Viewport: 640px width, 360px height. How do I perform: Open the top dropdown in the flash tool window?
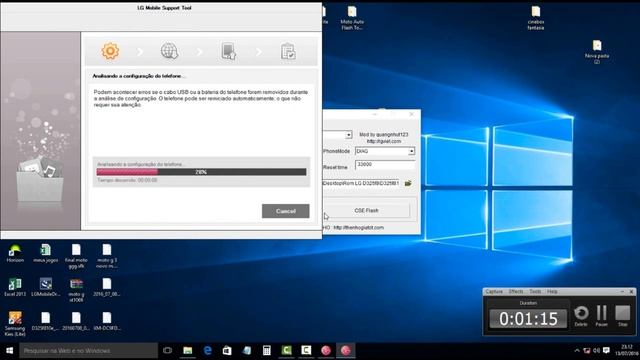348,135
